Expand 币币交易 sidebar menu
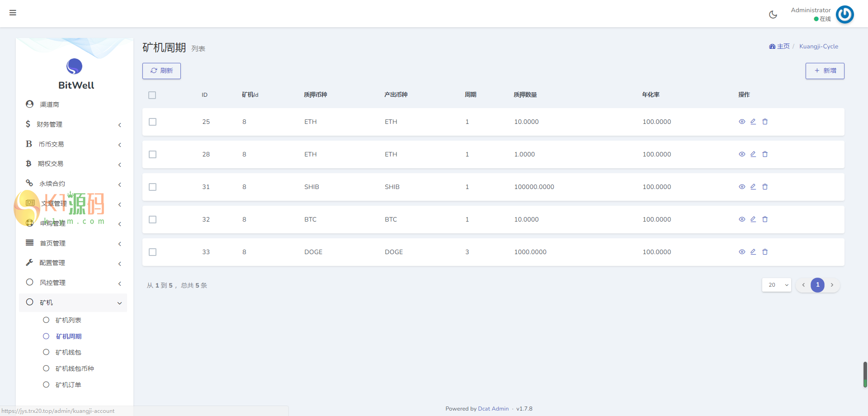The image size is (868, 416). [x=73, y=144]
